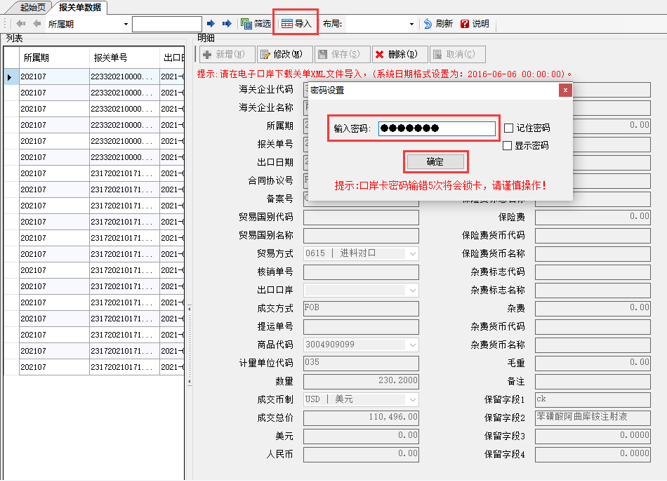The height and width of the screenshot is (481, 667).
Task: Open the 布局 layout dropdown
Action: coord(411,23)
